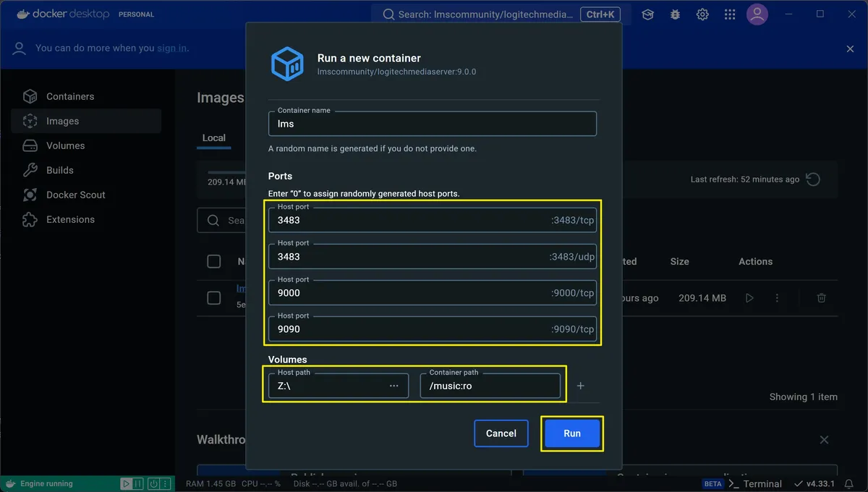
Task: Refresh the images list with circular arrow
Action: coord(813,179)
